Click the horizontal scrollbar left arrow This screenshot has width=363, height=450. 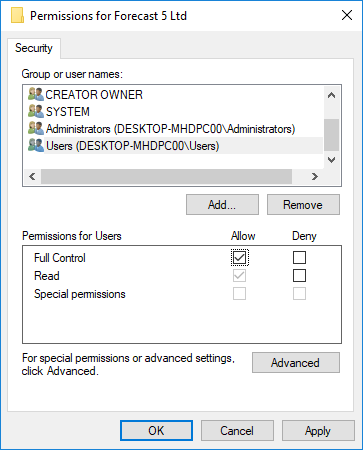tap(32, 176)
